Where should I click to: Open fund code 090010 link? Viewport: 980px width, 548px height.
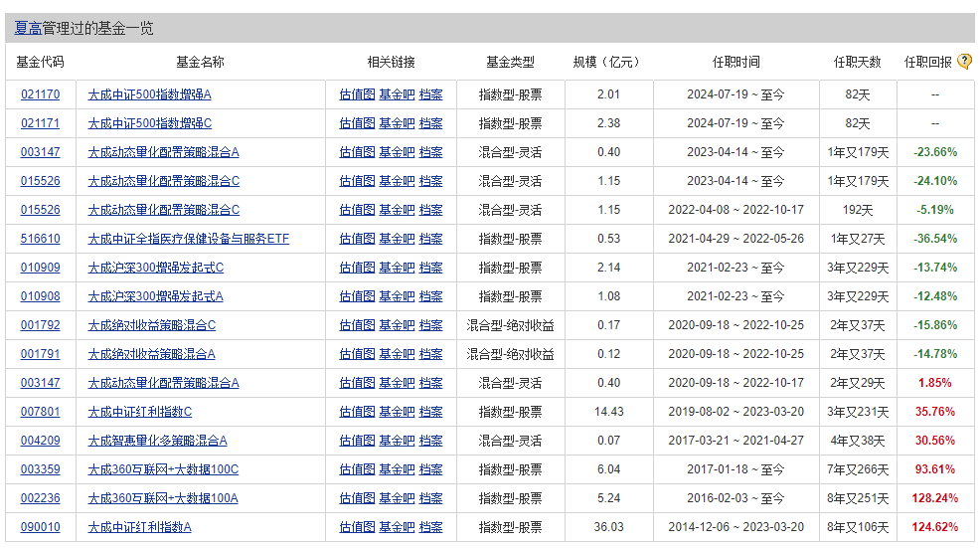(x=41, y=527)
